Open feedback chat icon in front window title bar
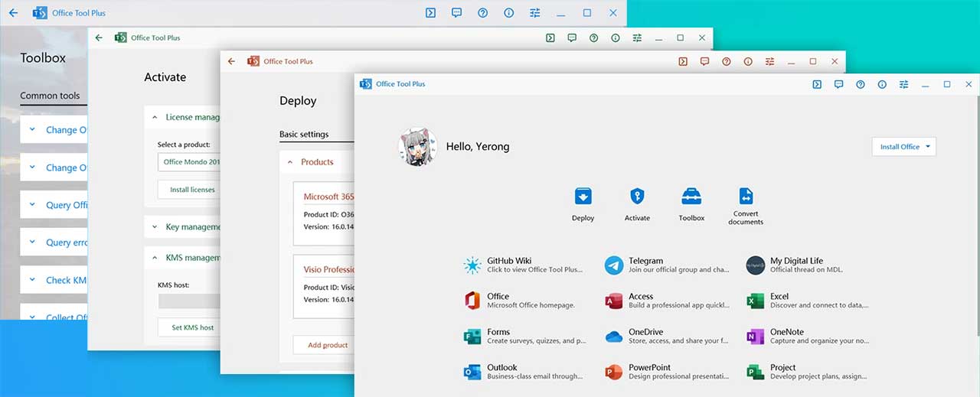This screenshot has height=397, width=980. pyautogui.click(x=838, y=84)
